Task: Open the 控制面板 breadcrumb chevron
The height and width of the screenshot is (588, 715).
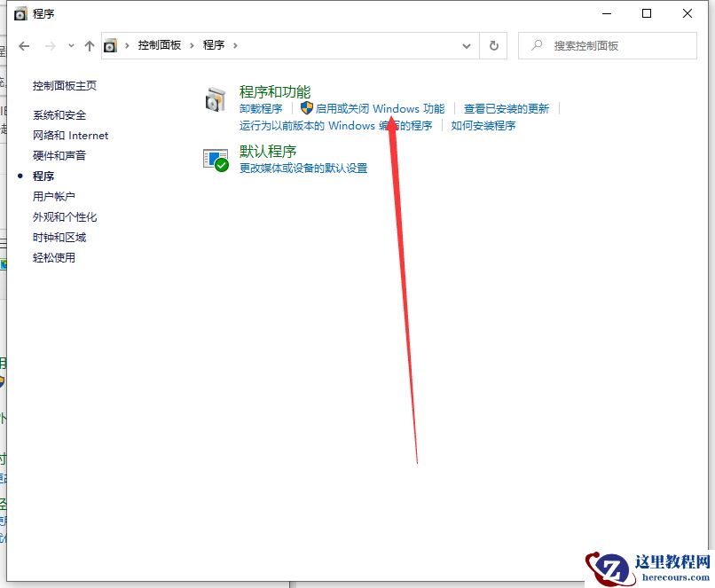Action: click(192, 45)
